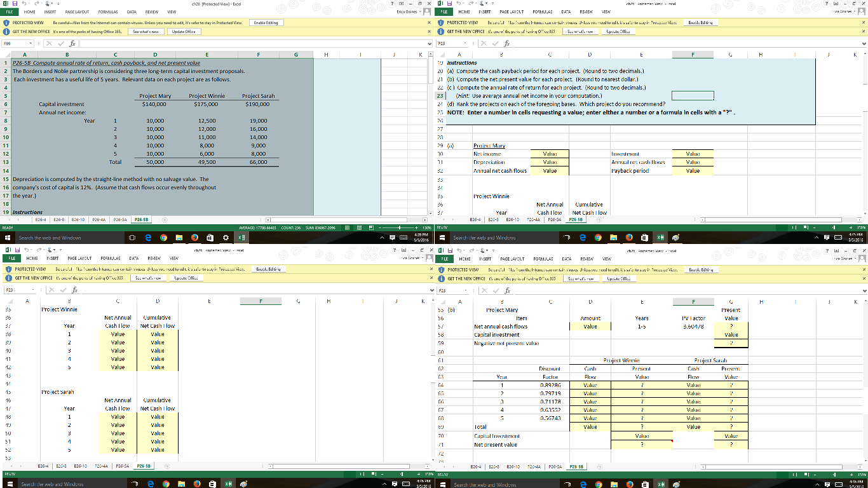
Task: Expand the formula bar in top-right window
Action: (864, 45)
